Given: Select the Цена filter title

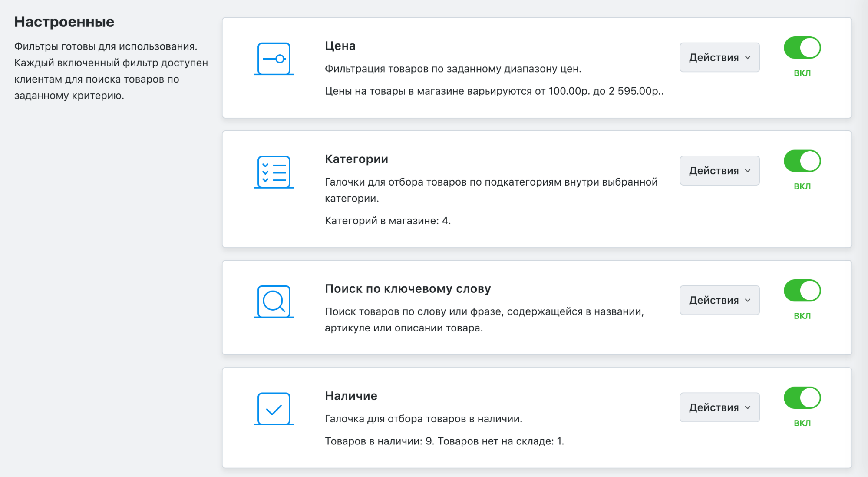Looking at the screenshot, I should [340, 46].
